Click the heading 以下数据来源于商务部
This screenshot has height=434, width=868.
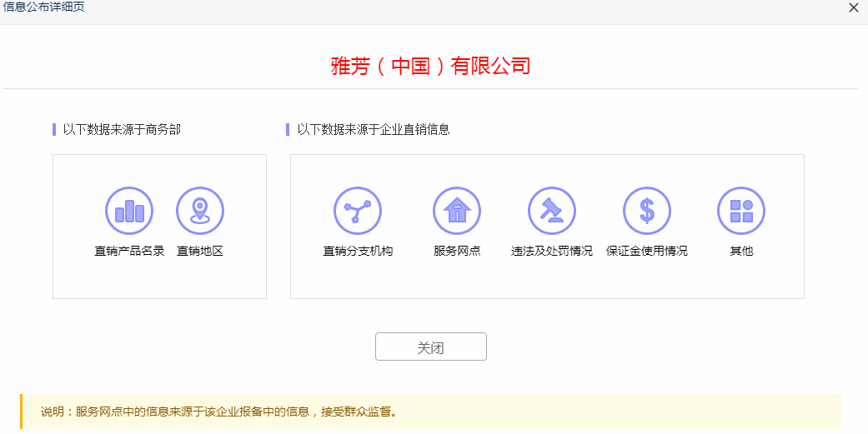122,129
